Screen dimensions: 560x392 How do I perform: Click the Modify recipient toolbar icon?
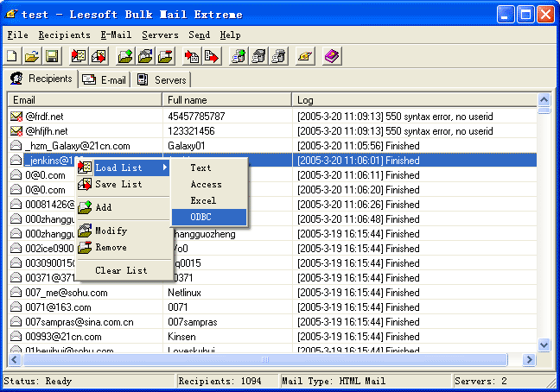pos(145,56)
